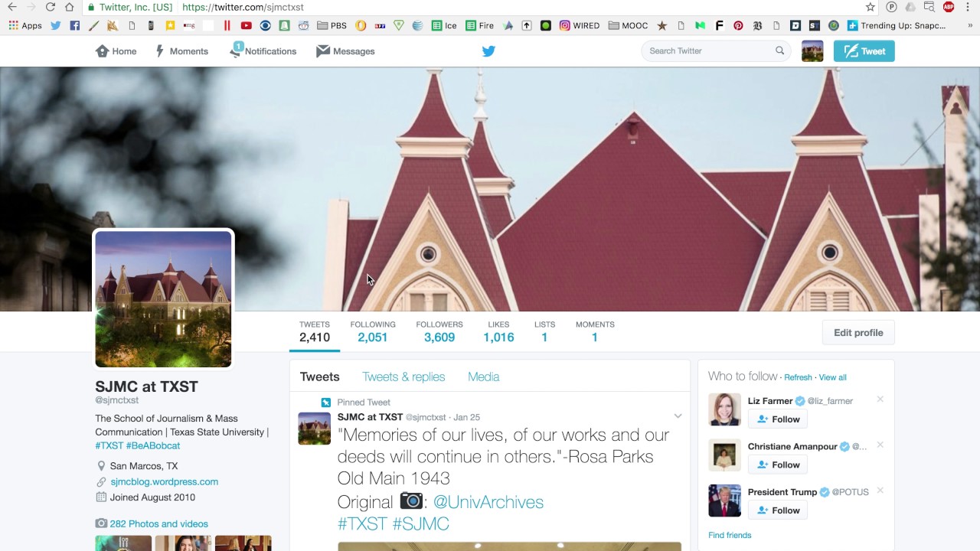Click the Google Drive extension icon
Screen dimensions: 980x551
point(910,7)
